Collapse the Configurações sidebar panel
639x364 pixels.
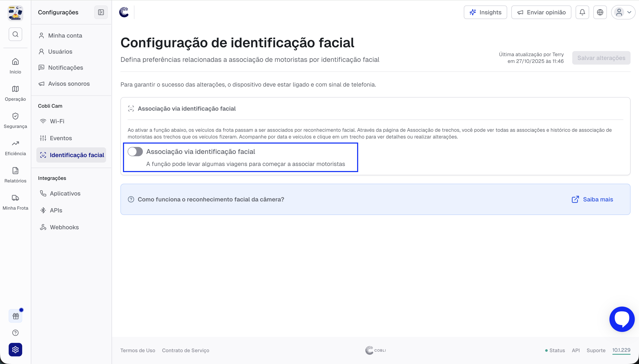coord(101,12)
